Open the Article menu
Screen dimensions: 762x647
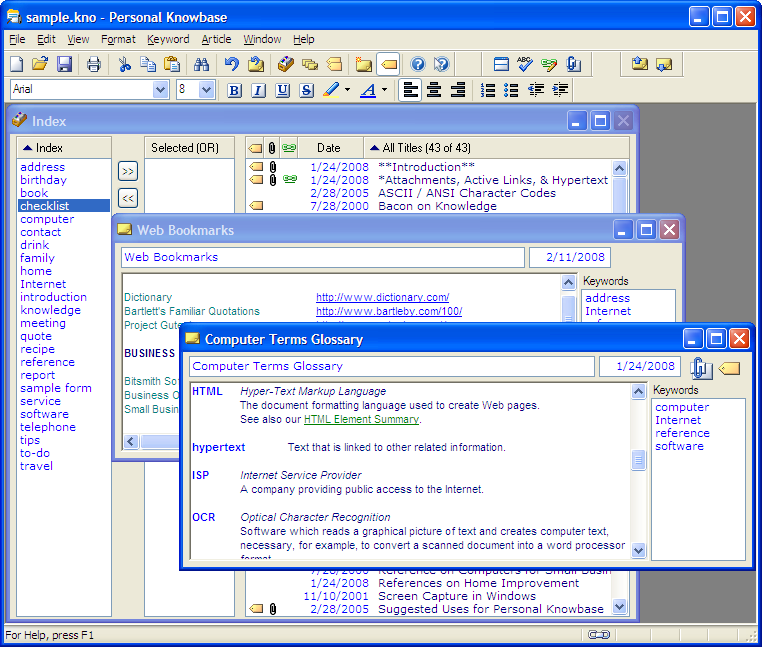tap(216, 40)
